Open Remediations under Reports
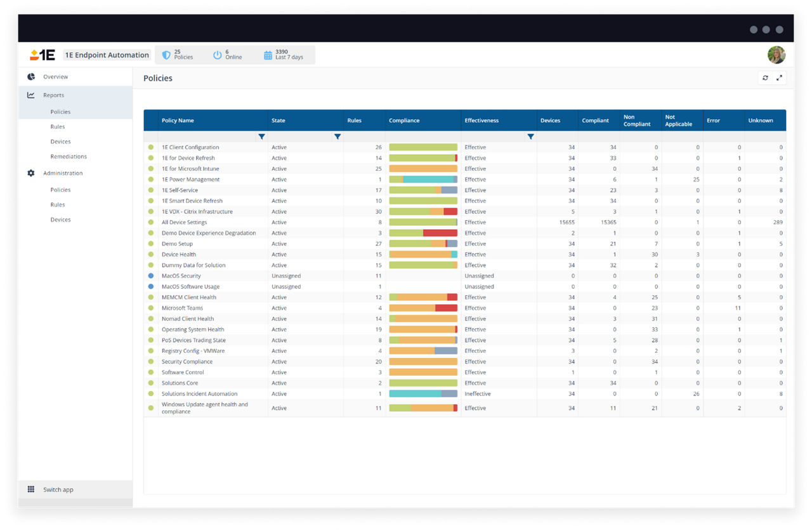 (x=69, y=156)
